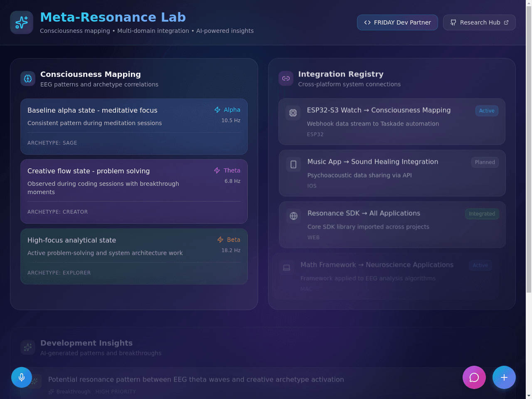Image resolution: width=532 pixels, height=399 pixels.
Task: Open the Research Hub link button
Action: coord(479,22)
